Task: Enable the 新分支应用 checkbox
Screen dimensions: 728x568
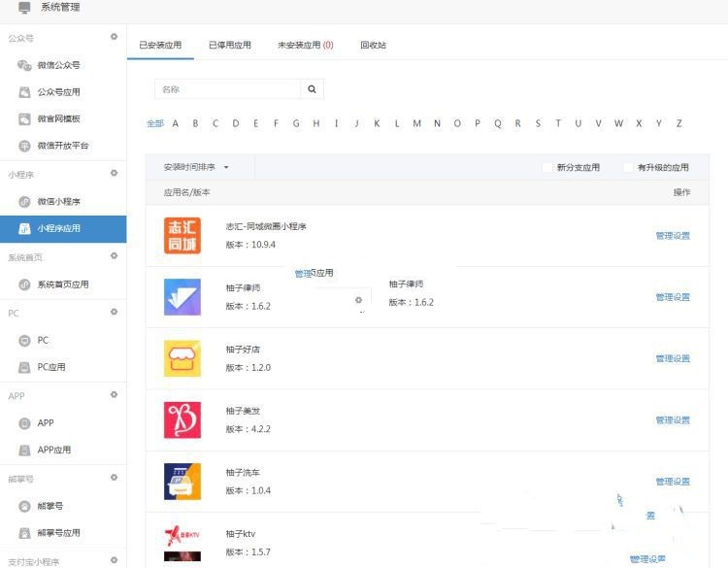Action: tap(547, 167)
